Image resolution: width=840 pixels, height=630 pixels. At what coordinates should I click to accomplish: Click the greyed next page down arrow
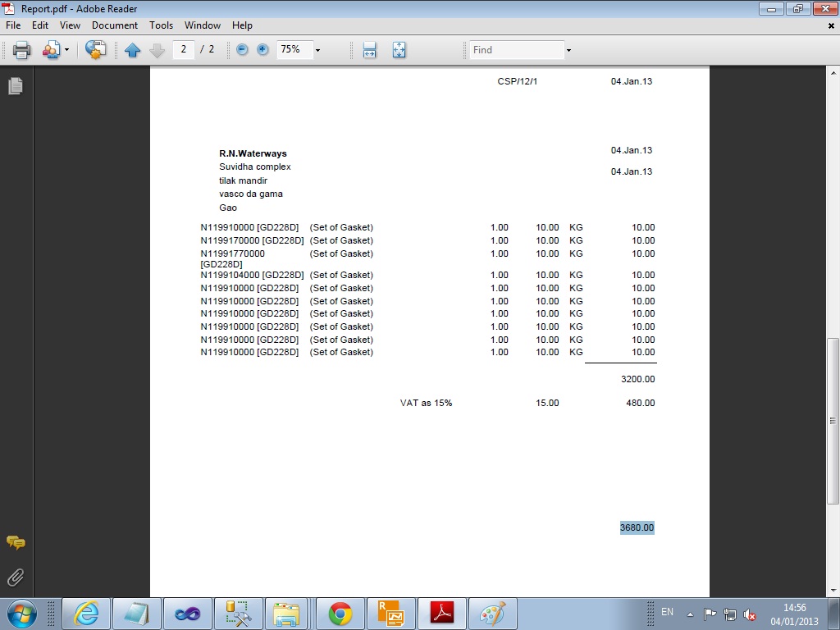[x=157, y=50]
